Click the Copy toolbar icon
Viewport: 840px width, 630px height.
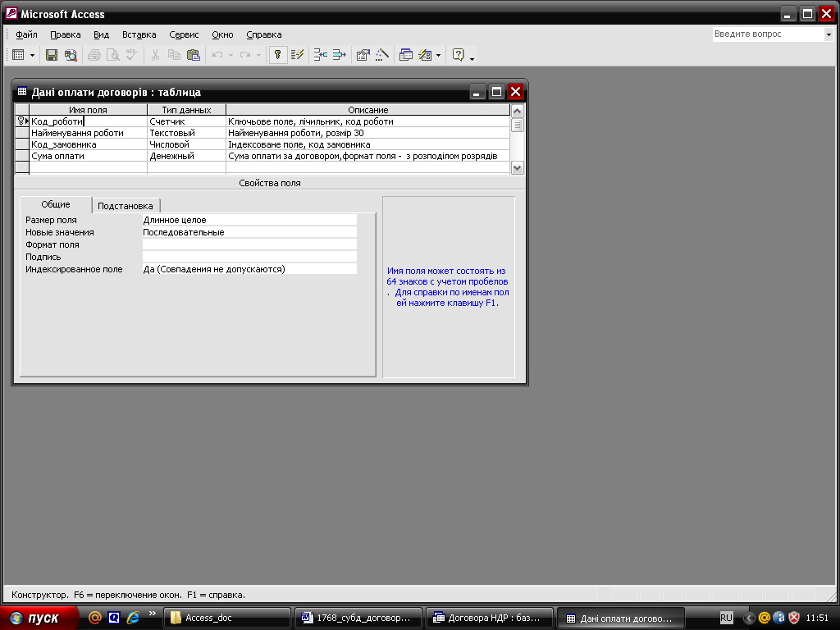point(174,55)
